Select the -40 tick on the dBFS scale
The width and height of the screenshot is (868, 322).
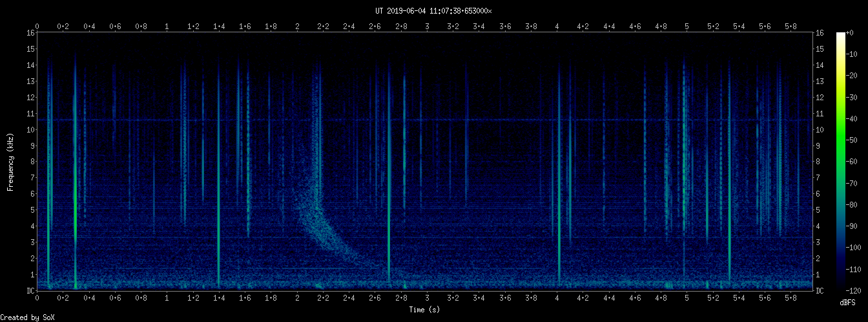coord(853,118)
